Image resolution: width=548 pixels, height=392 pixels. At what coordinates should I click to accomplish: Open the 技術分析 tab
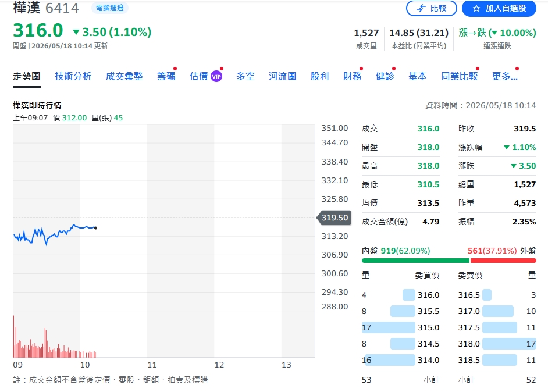click(x=73, y=76)
